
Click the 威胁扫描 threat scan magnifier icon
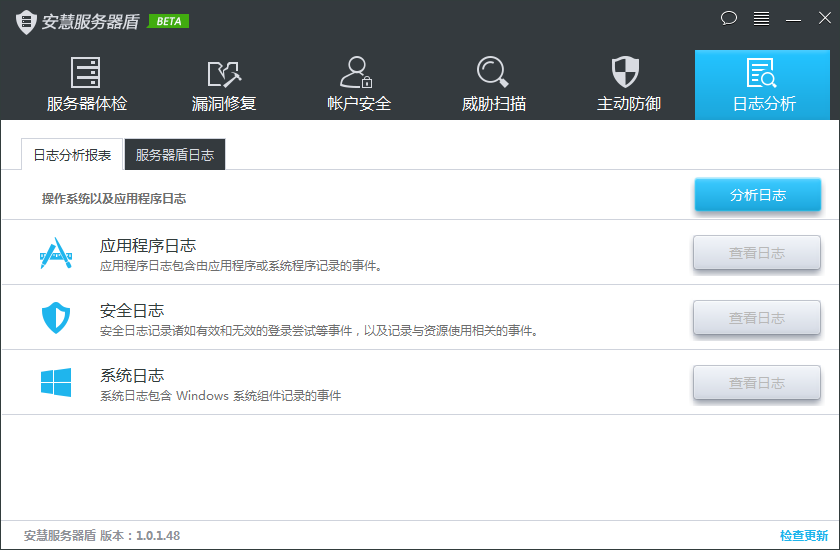point(493,73)
